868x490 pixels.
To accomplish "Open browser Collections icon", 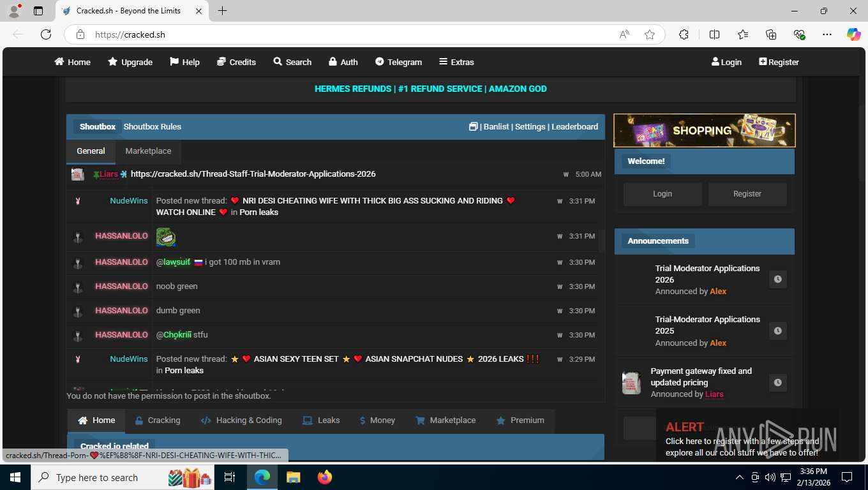I will pyautogui.click(x=771, y=34).
